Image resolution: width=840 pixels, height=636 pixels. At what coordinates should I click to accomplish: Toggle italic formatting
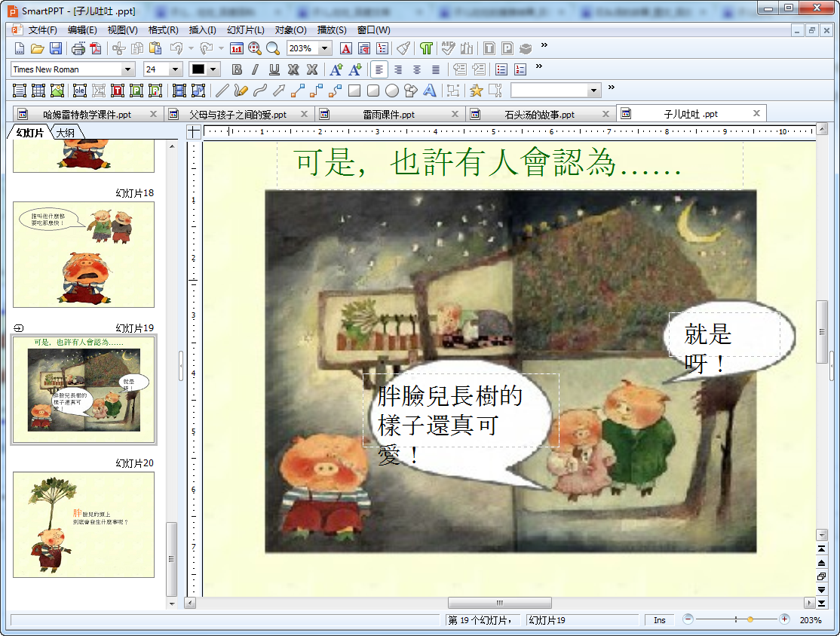click(255, 69)
